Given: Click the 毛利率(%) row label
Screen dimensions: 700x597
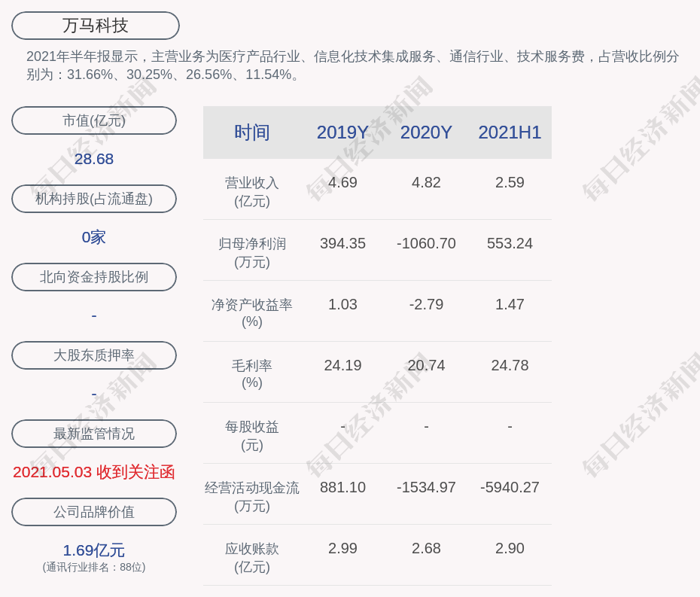Looking at the screenshot, I should [252, 374].
